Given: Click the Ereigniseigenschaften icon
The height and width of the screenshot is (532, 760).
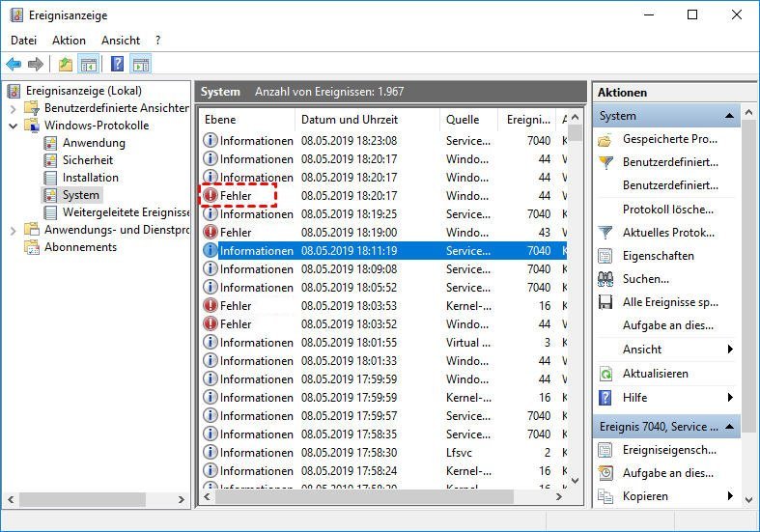Looking at the screenshot, I should point(605,450).
